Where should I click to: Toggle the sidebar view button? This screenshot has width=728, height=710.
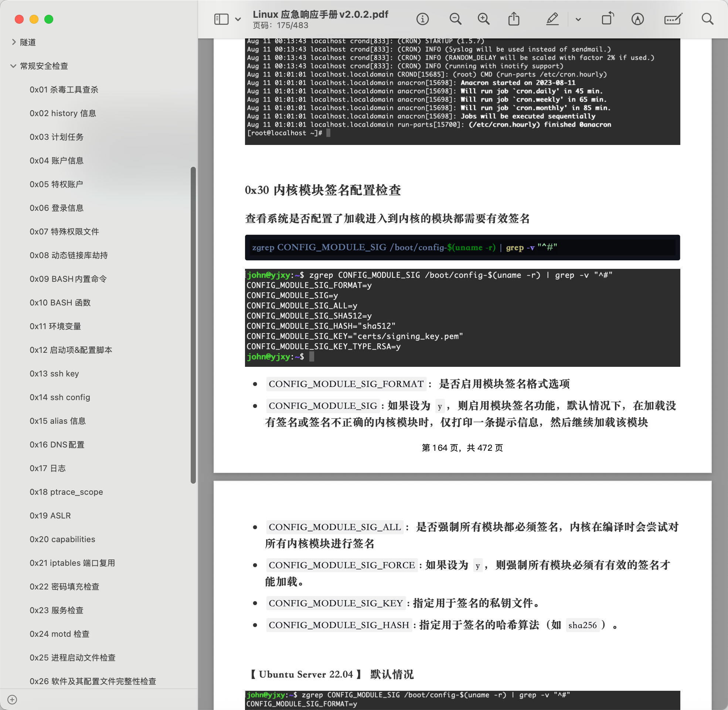[x=221, y=19]
